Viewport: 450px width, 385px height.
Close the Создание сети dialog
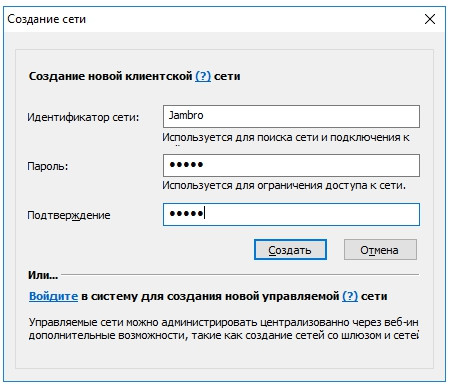[430, 19]
